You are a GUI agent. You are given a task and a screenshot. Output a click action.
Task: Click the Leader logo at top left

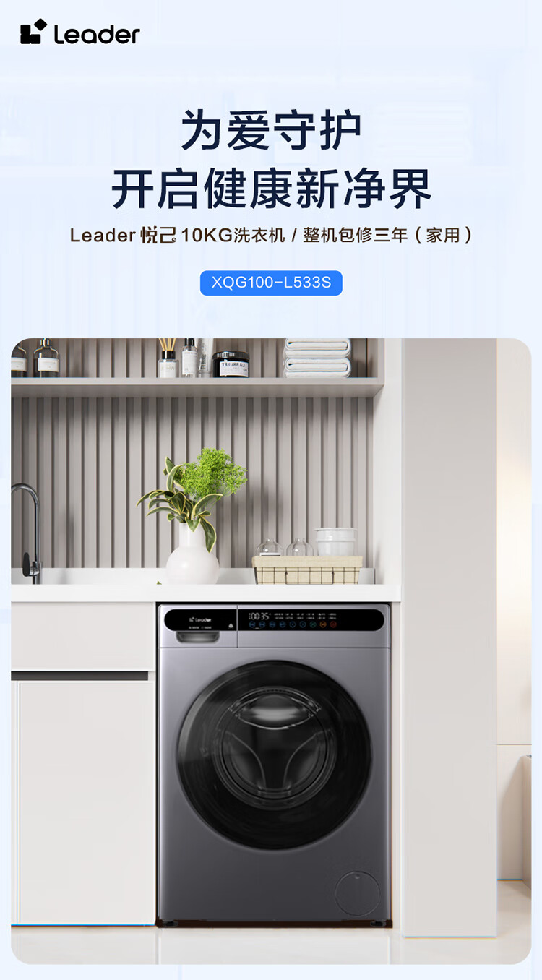[x=79, y=33]
